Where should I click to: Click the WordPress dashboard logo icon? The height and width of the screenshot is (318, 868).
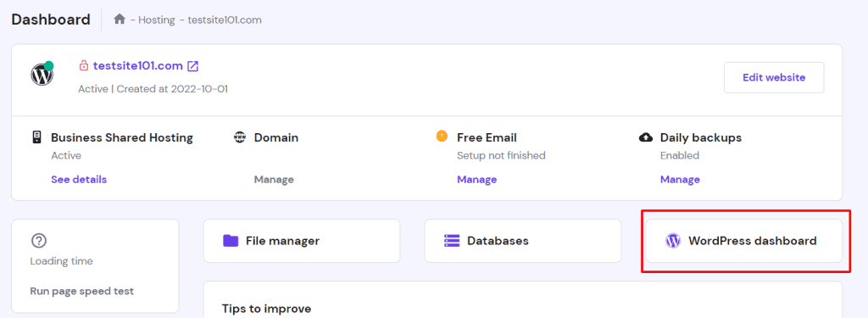point(672,241)
